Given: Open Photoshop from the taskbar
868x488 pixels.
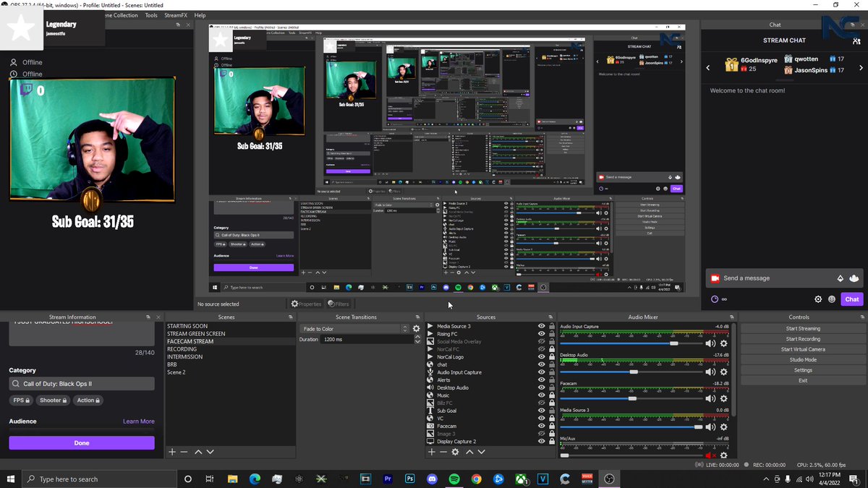Looking at the screenshot, I should 410,479.
